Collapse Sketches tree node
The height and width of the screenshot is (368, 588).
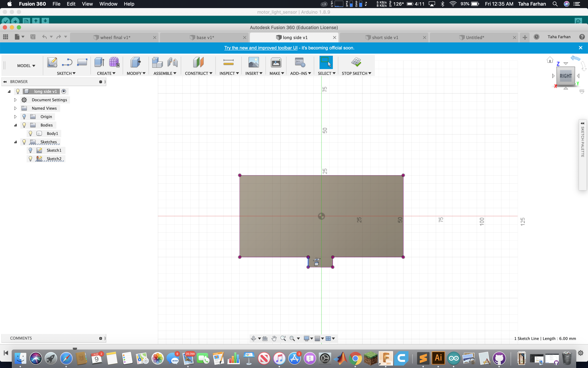(x=15, y=142)
